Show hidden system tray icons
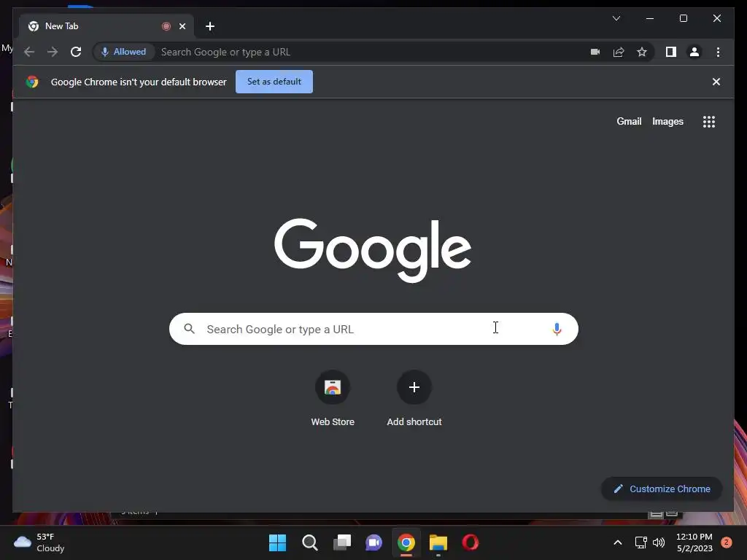 point(617,542)
